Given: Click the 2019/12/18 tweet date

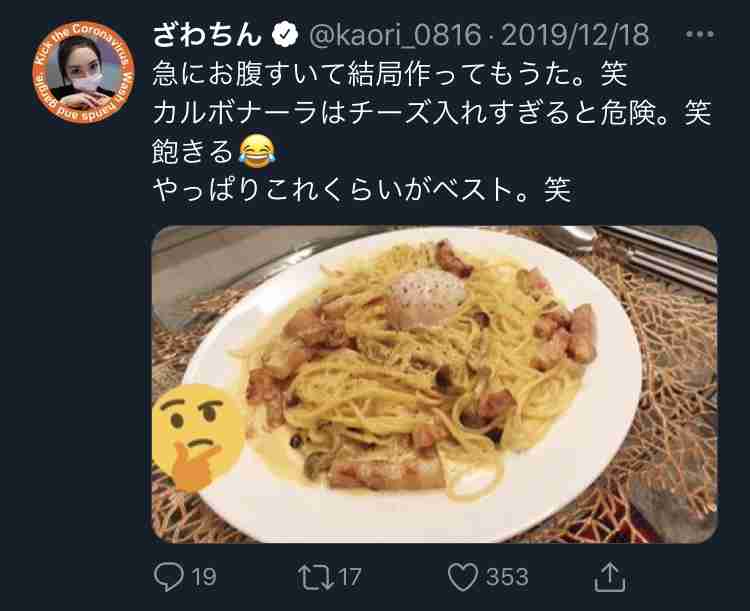Looking at the screenshot, I should pyautogui.click(x=575, y=35).
